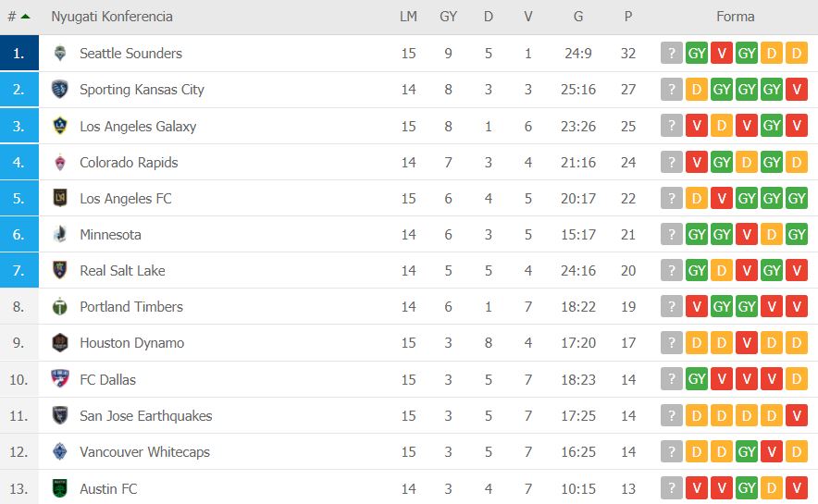Select the Forma column header
This screenshot has height=504, width=818.
[735, 17]
